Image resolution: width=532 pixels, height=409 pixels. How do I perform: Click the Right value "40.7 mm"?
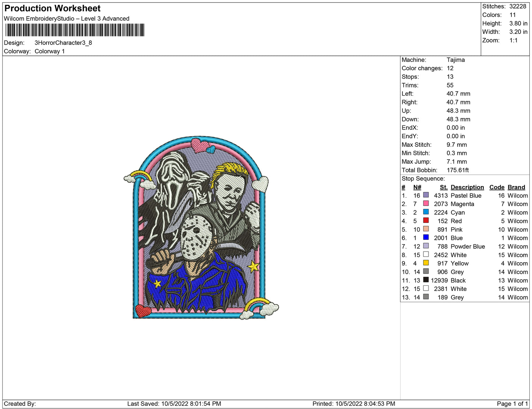[458, 102]
